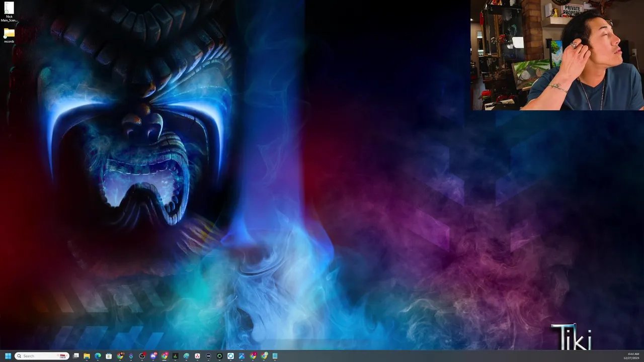Switch to OBS Studio on the taskbar

pos(142,356)
